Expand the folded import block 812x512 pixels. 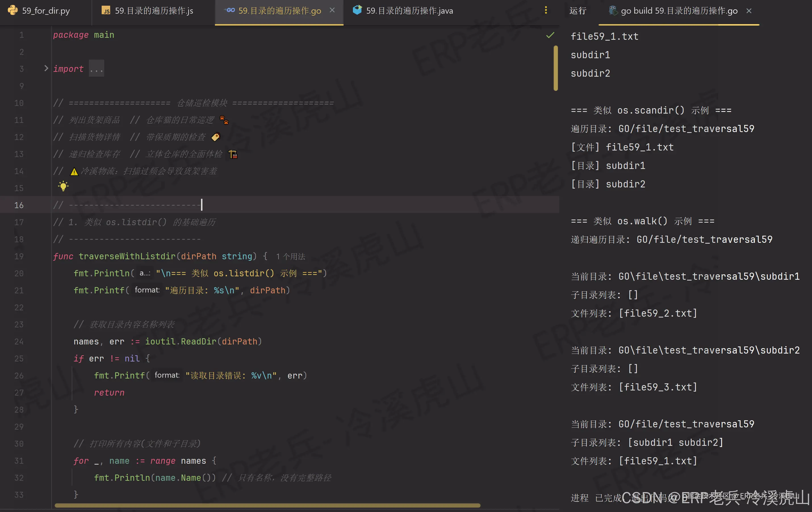(46, 68)
